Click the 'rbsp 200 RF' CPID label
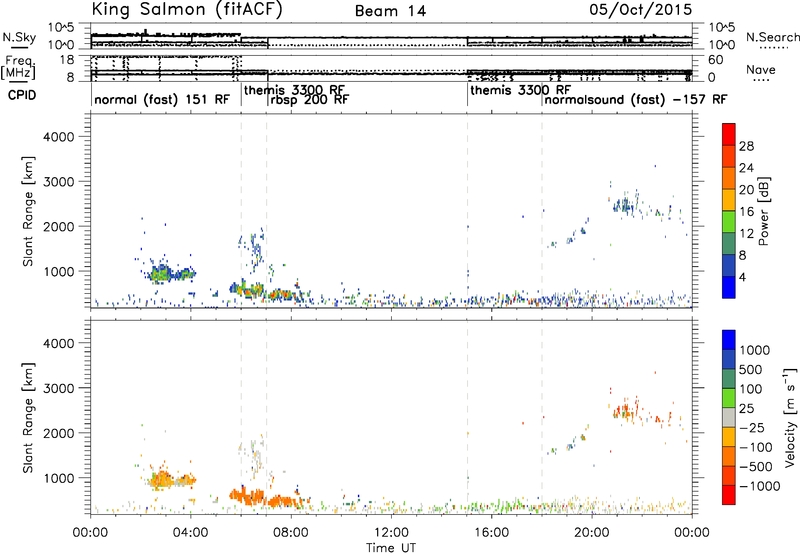 coord(310,99)
